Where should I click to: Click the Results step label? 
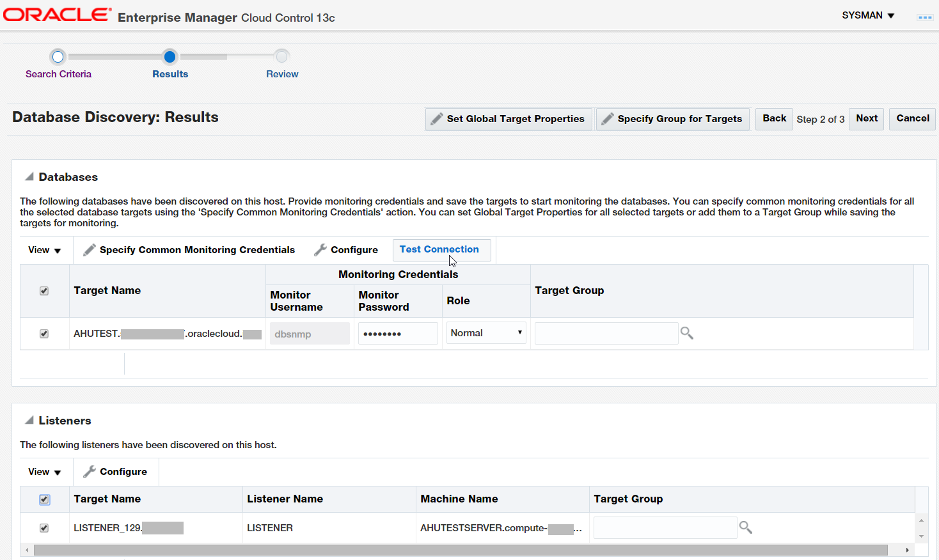[170, 74]
